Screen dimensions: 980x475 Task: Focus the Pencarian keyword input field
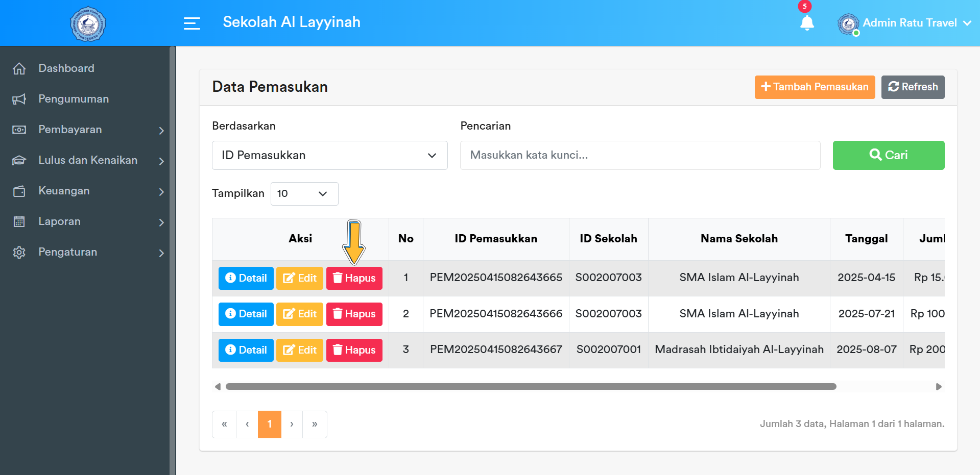click(x=640, y=155)
